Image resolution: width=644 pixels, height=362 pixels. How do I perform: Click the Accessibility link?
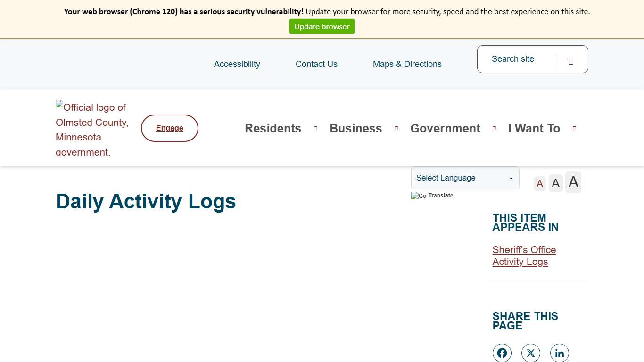pyautogui.click(x=237, y=64)
